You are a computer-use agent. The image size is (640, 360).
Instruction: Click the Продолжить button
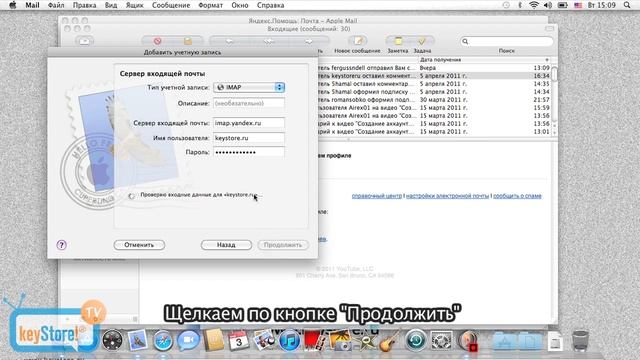283,245
